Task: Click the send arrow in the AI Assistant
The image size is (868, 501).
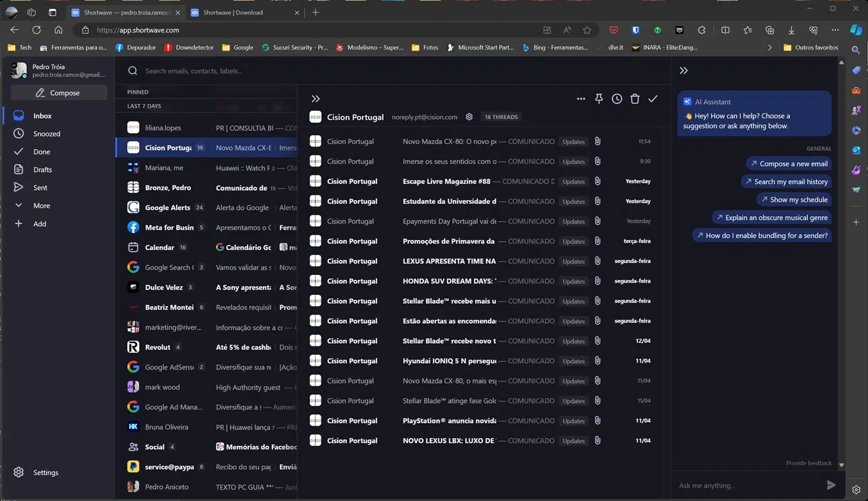Action: coord(831,485)
